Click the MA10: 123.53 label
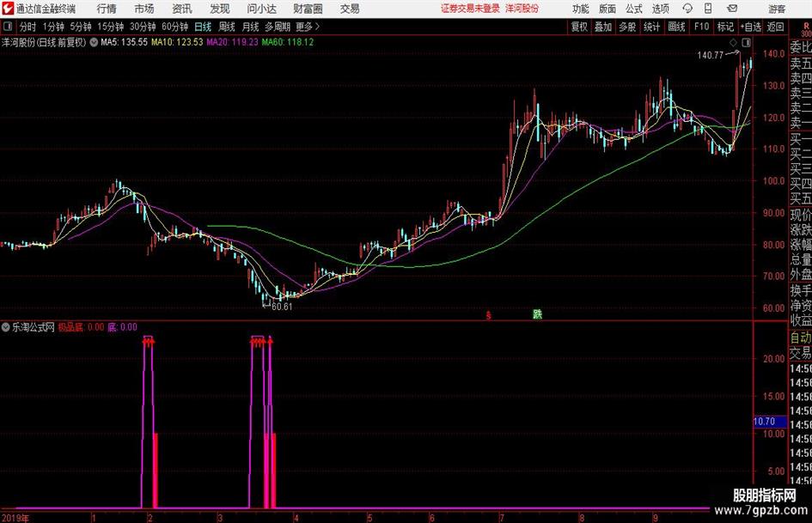 pos(177,42)
